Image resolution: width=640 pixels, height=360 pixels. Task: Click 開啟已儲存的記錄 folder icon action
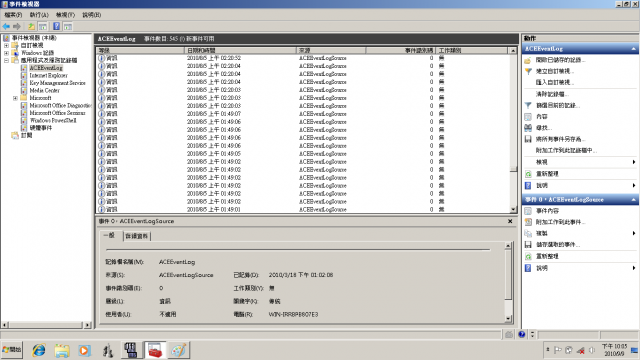(528, 60)
